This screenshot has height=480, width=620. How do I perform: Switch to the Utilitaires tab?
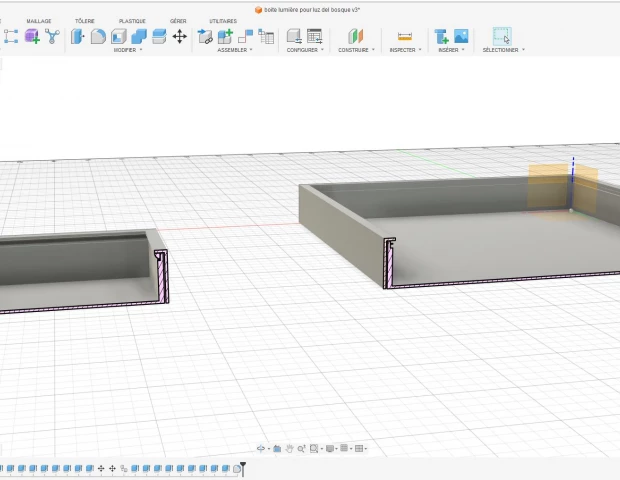[223, 21]
